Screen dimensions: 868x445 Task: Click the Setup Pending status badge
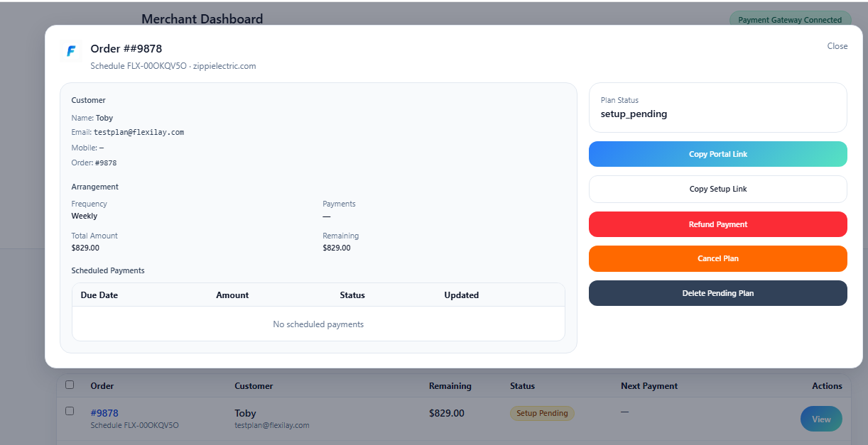[542, 413]
